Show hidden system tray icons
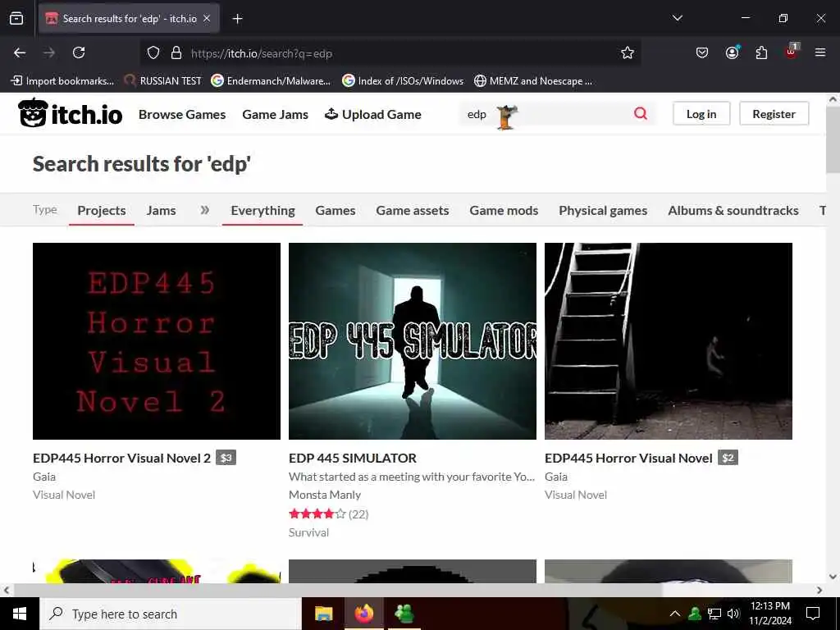The image size is (840, 630). (675, 614)
